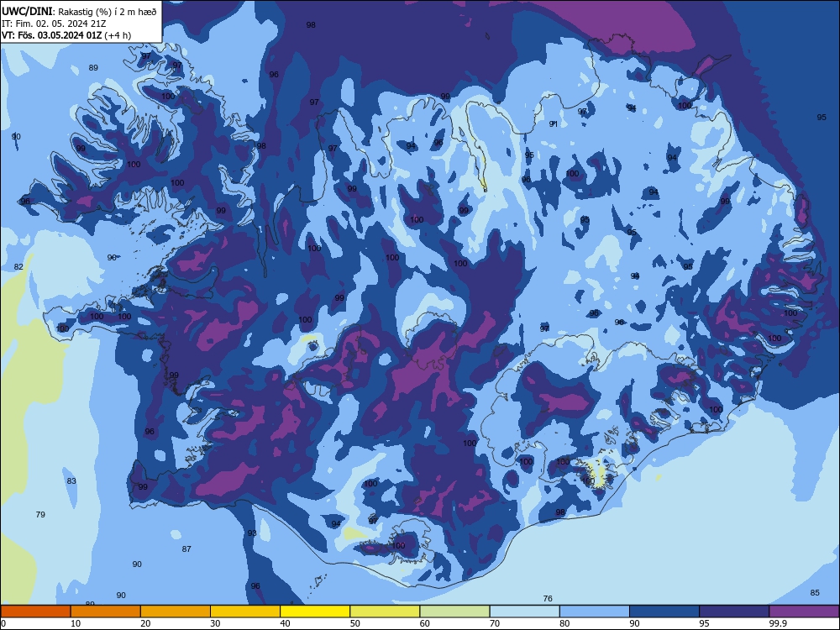Click the purple legend swatch above 99.9
The image size is (840, 630).
[804, 612]
